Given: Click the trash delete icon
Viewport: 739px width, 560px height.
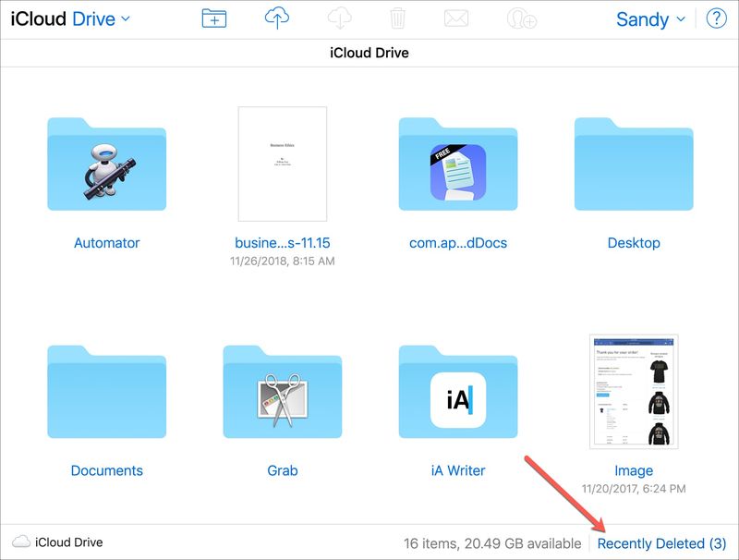Looking at the screenshot, I should [397, 18].
